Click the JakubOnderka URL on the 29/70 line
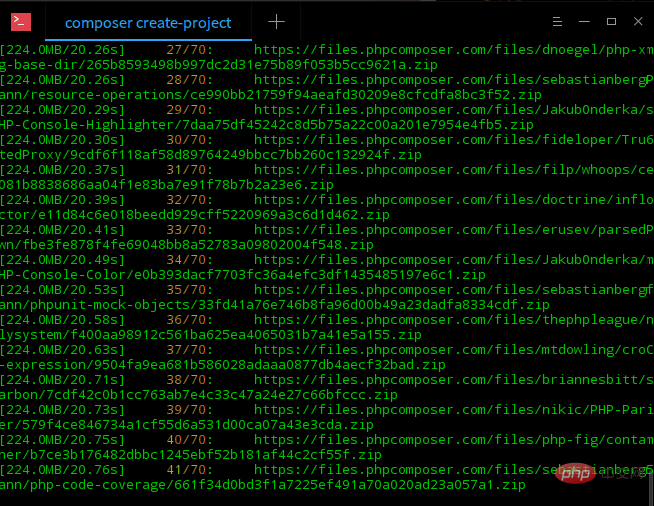 coord(454,110)
